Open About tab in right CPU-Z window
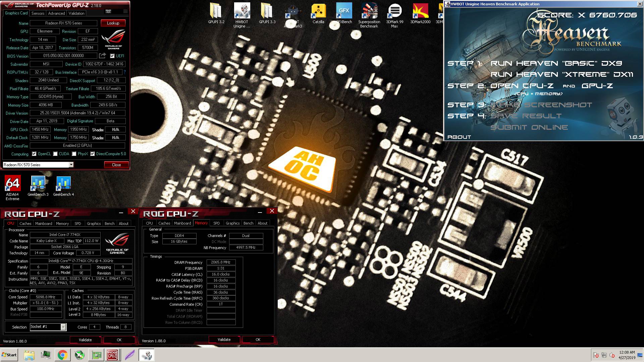The image size is (644, 362). [x=262, y=223]
